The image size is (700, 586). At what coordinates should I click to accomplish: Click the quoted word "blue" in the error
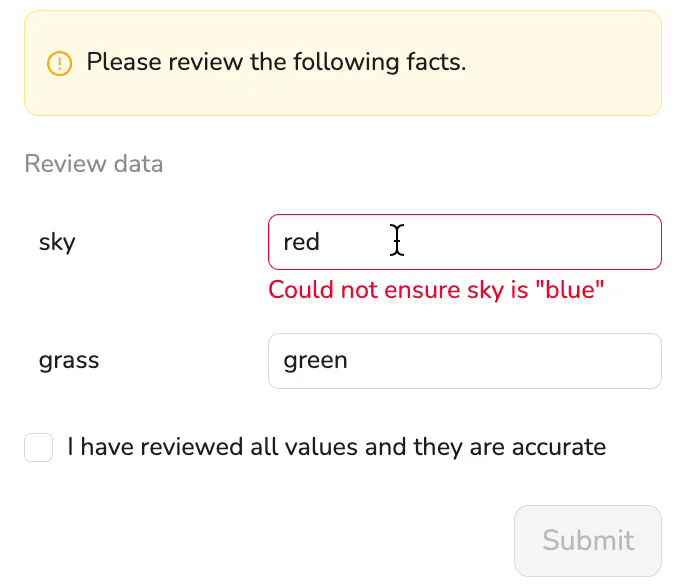pos(571,291)
